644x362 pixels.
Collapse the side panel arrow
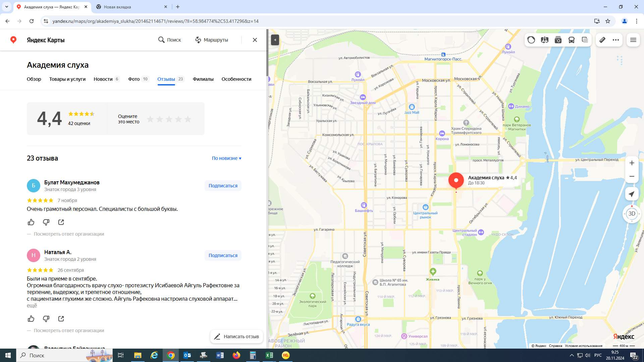pos(275,40)
